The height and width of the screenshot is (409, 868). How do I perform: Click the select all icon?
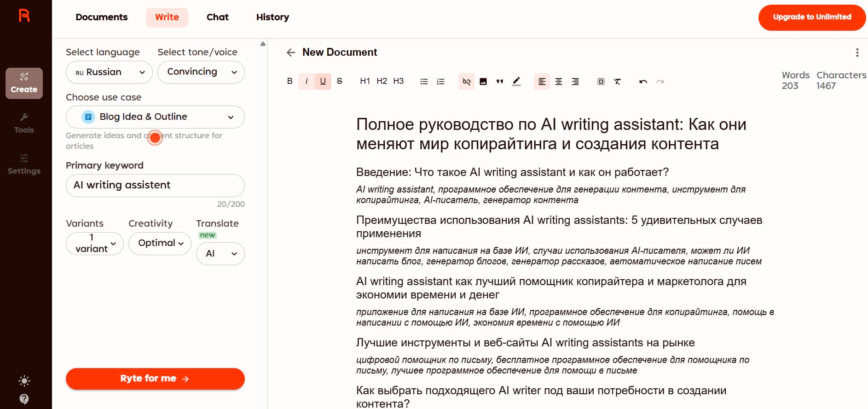(x=601, y=81)
